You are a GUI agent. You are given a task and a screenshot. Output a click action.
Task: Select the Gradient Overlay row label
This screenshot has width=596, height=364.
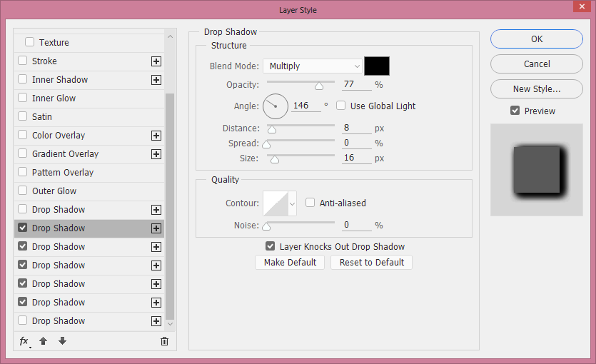[x=66, y=154]
